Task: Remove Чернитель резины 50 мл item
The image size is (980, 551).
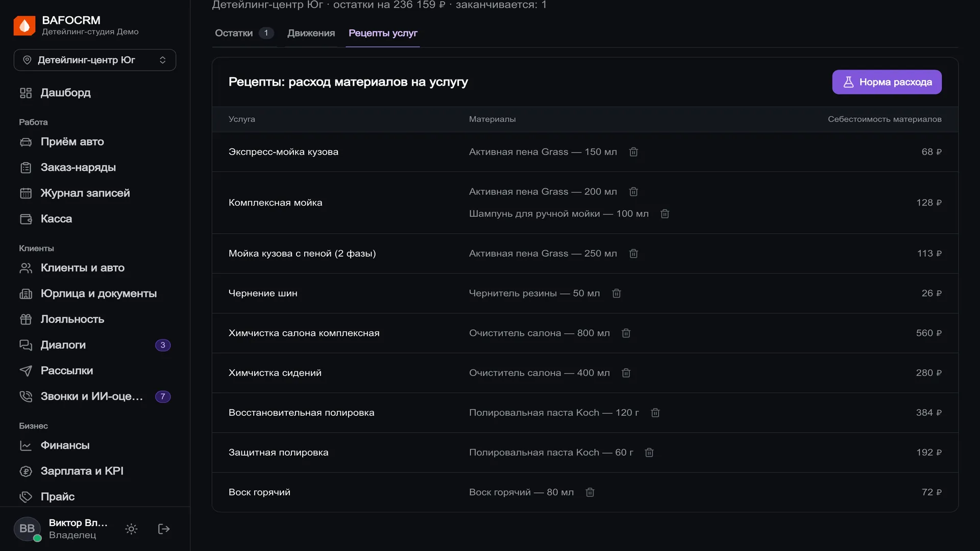Action: 617,293
